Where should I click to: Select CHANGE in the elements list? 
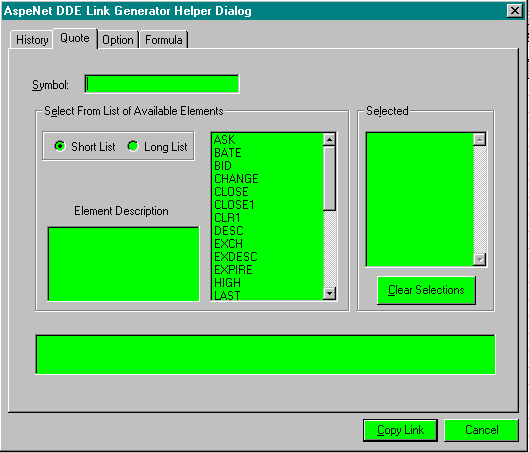tap(268, 179)
